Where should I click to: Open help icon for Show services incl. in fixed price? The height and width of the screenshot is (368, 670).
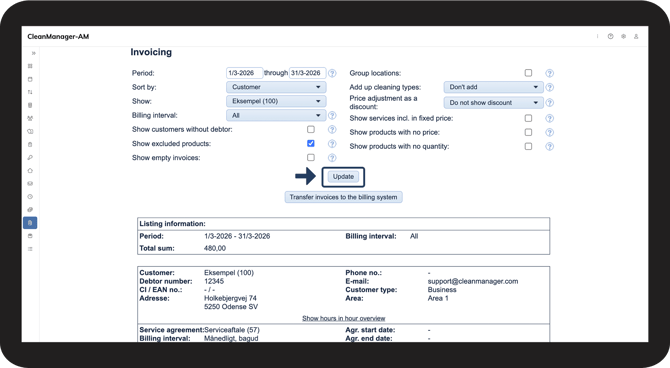coord(550,118)
